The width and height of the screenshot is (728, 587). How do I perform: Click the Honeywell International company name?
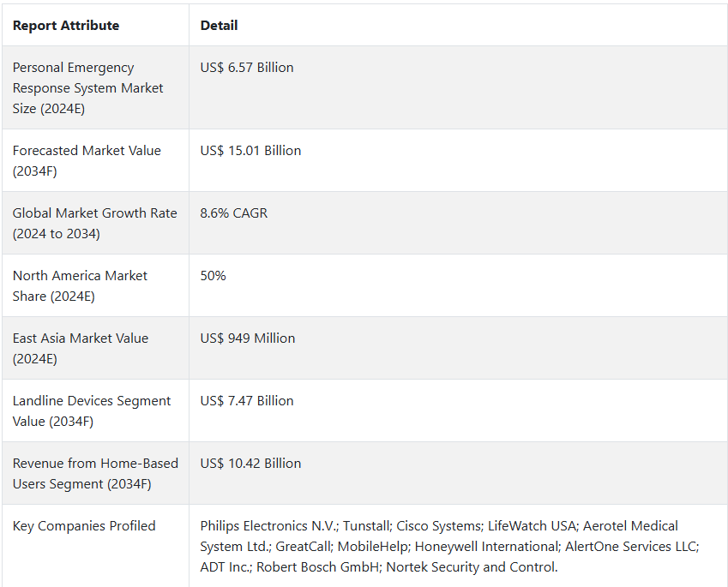[x=486, y=547]
